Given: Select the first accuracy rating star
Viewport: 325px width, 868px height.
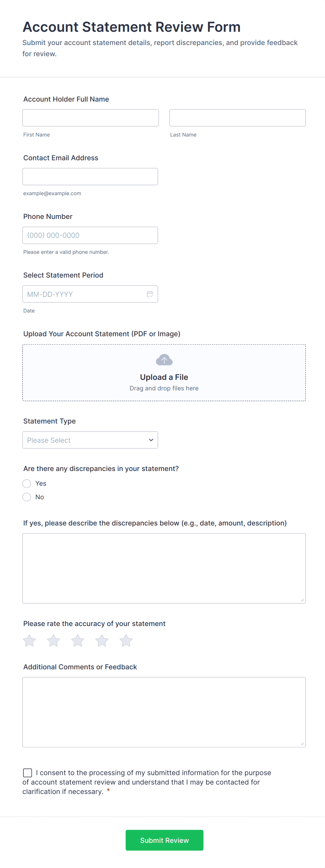Looking at the screenshot, I should click(x=29, y=640).
